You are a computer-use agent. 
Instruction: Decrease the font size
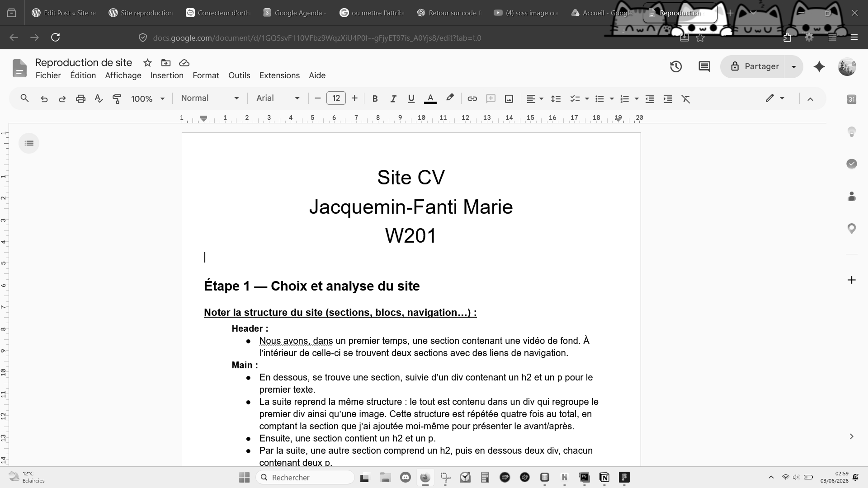point(317,98)
